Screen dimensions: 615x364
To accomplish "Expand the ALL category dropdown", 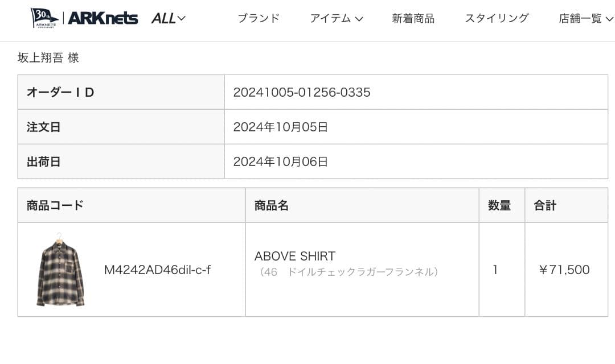I will [x=168, y=18].
